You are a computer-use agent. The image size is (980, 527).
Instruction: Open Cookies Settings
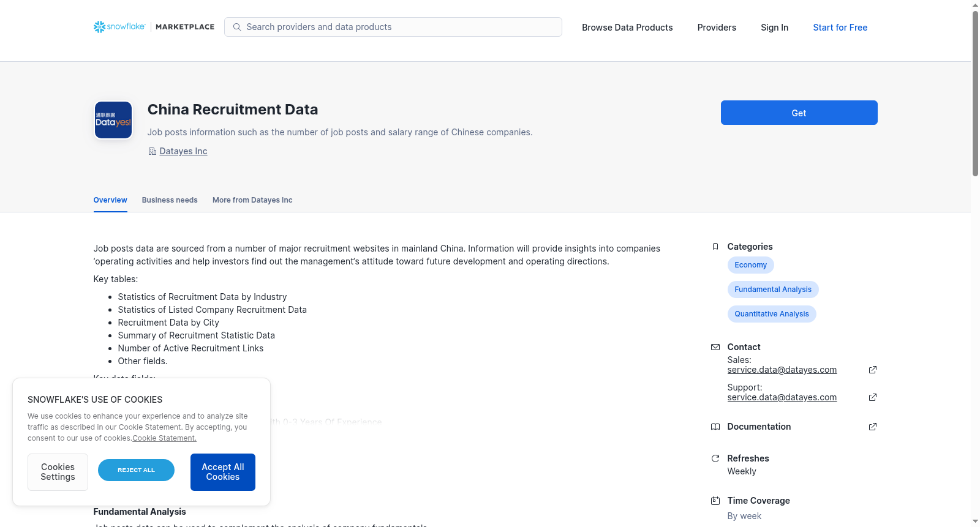pos(58,472)
